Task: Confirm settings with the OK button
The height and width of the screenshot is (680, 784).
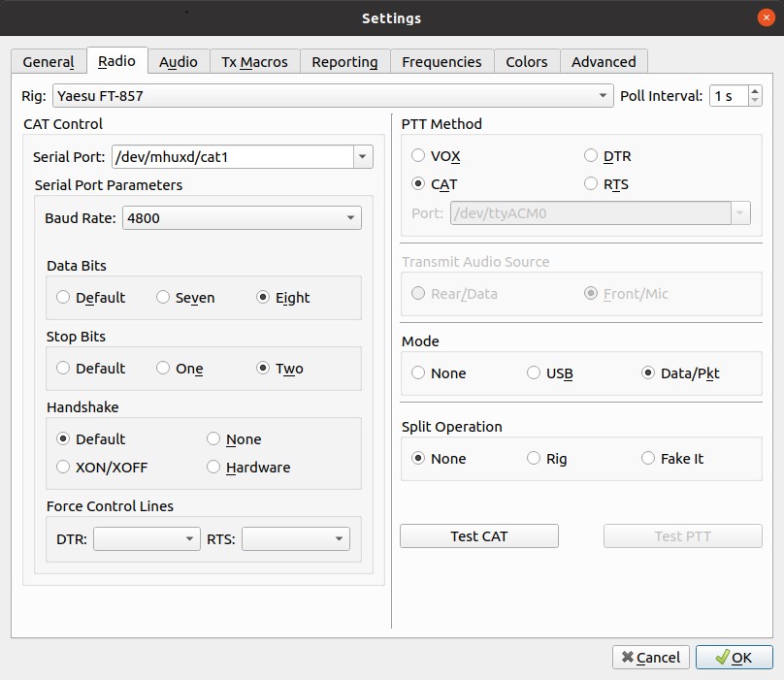Action: tap(734, 658)
